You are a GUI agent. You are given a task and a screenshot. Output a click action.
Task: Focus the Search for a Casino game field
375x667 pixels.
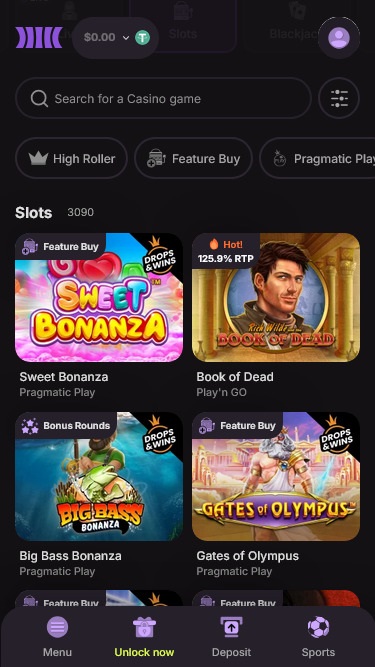163,98
